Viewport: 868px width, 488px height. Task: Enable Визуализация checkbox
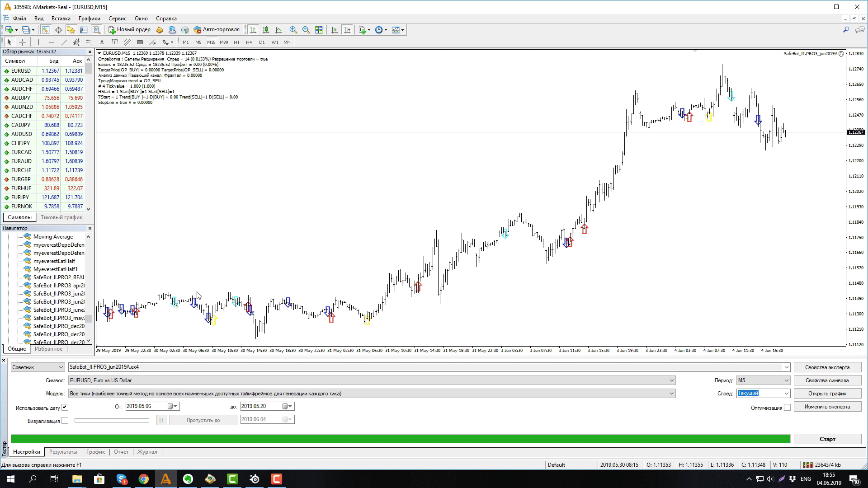pos(65,421)
